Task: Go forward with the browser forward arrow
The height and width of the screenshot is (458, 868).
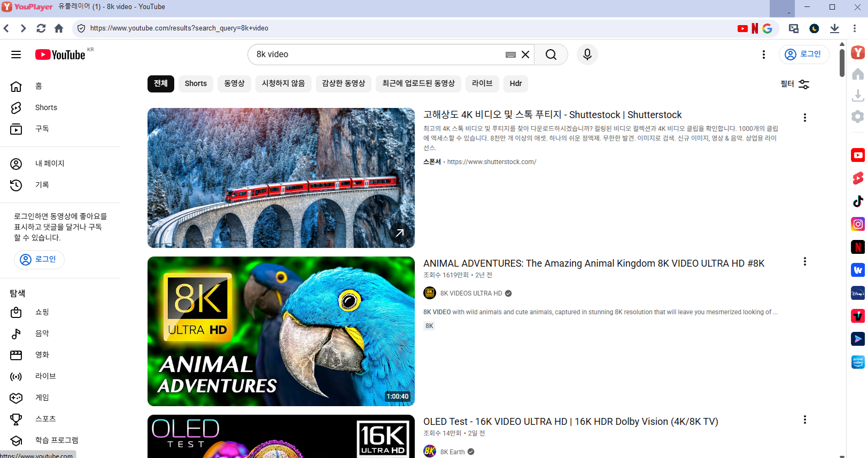Action: coord(23,28)
